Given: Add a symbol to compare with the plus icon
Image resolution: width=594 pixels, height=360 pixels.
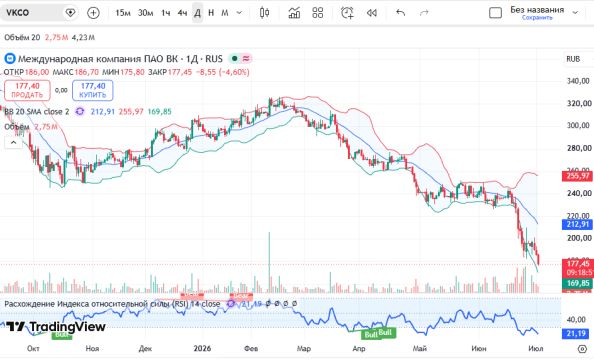Looking at the screenshot, I should [x=93, y=13].
